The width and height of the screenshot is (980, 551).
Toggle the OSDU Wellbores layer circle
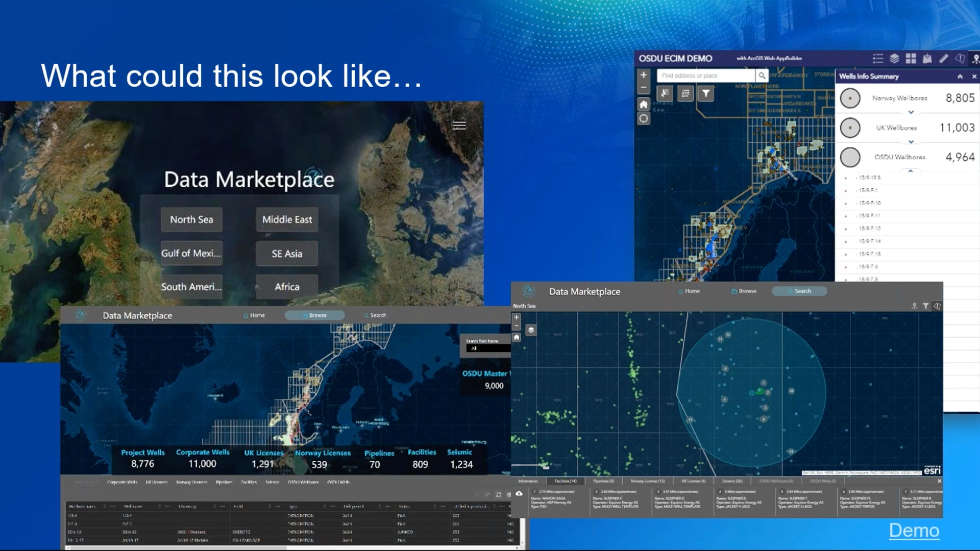click(850, 157)
